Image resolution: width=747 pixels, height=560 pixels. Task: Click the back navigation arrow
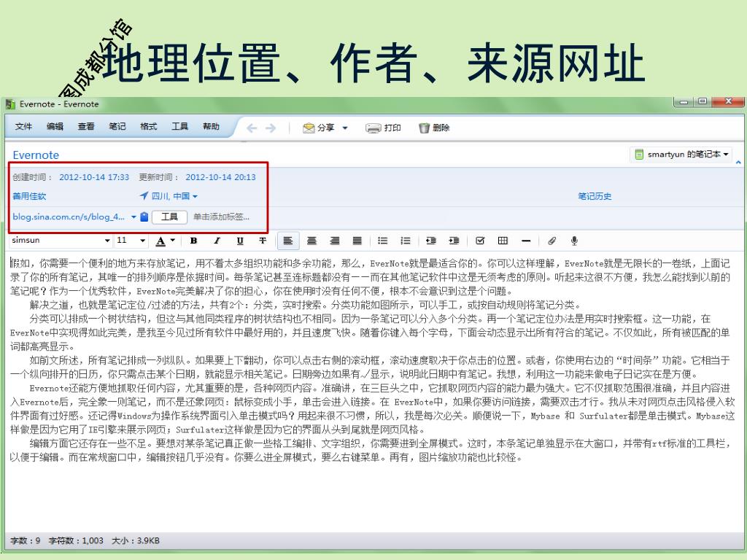tap(252, 128)
